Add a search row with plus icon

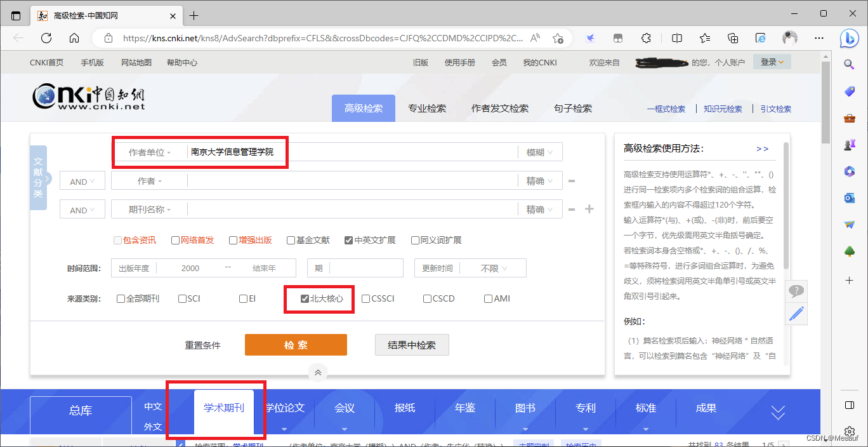coord(589,209)
